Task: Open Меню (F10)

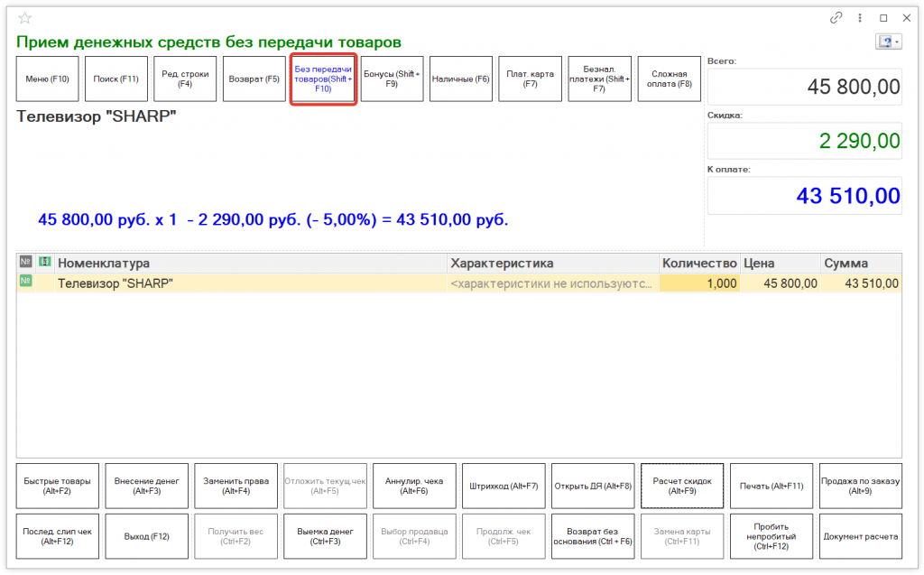Action: pos(49,79)
